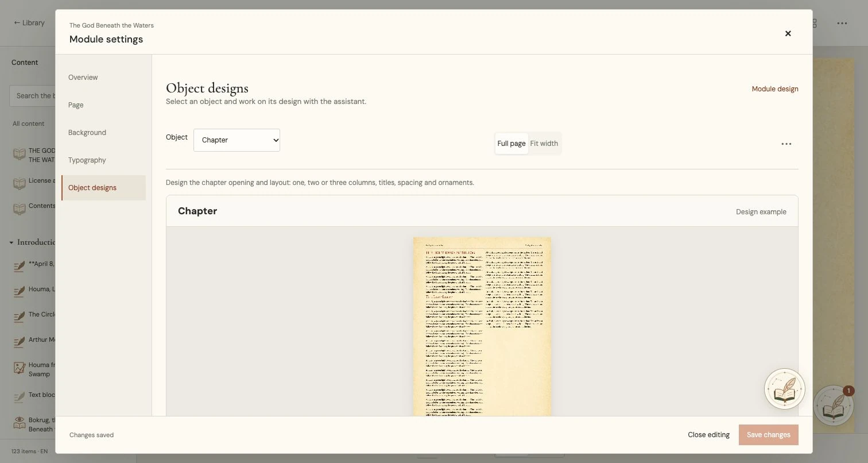
Task: Click the quill icon beside Text block entry
Action: coord(20,398)
